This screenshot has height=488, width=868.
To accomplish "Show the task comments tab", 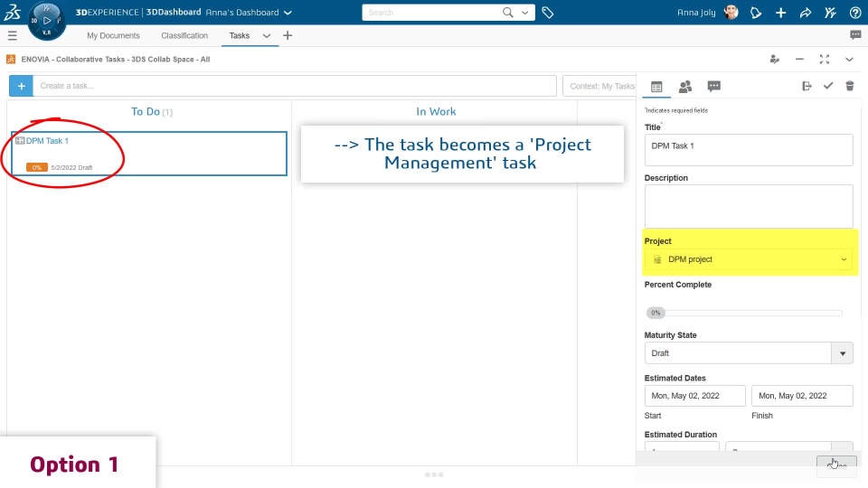I will click(x=714, y=87).
